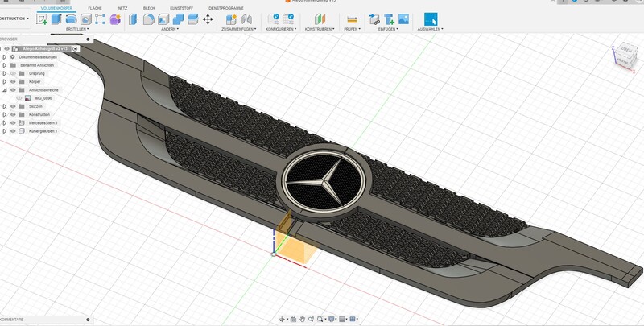
Task: Select the Combine bodies tool
Action: tap(178, 19)
